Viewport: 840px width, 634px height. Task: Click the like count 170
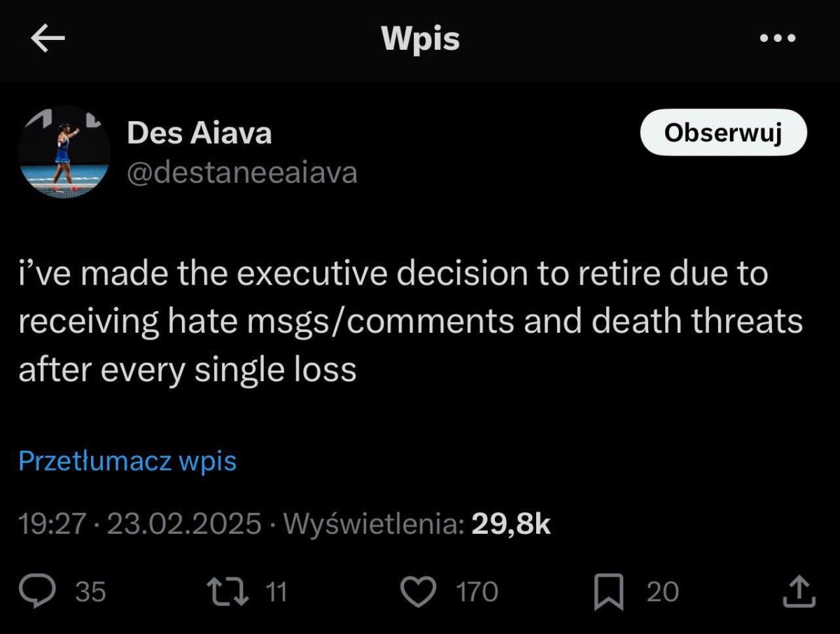click(x=477, y=593)
